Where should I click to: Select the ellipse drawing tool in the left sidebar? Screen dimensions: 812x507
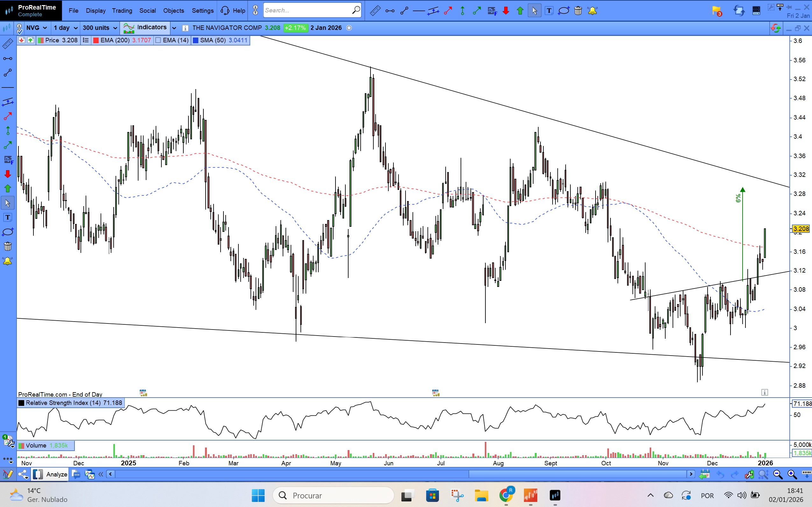point(7,232)
